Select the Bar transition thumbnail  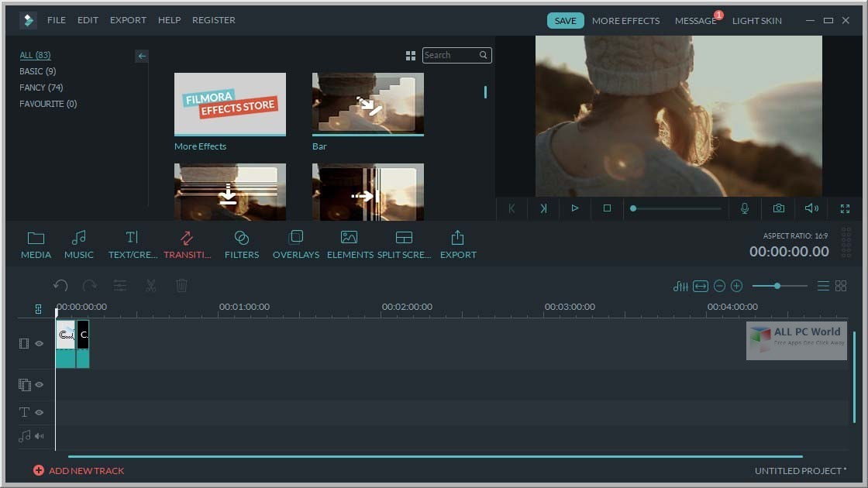tap(367, 103)
